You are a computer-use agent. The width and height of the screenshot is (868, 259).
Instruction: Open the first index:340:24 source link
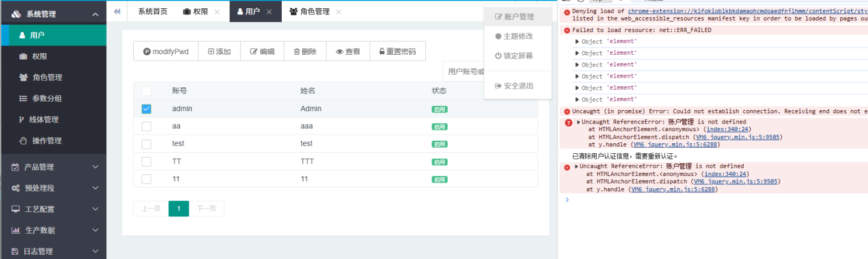coord(728,129)
